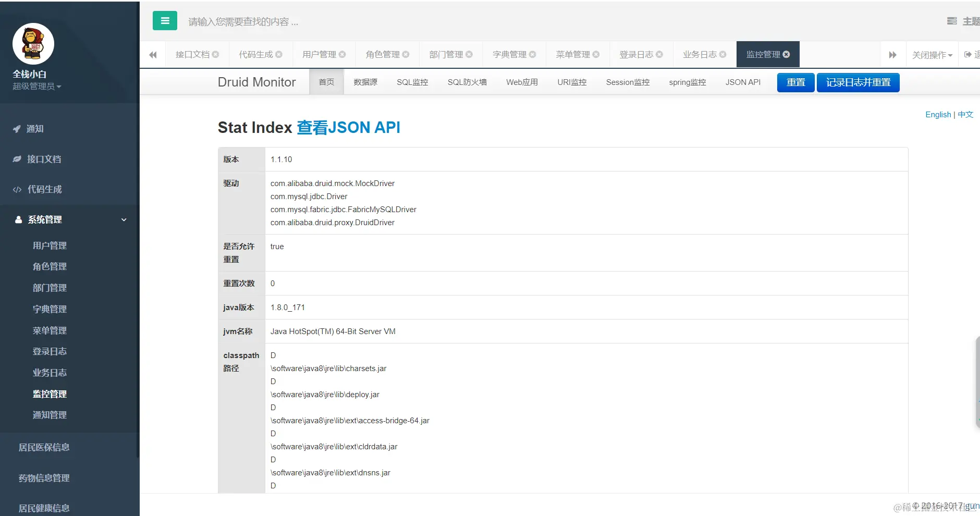
Task: Open 监控管理 in sidebar submenu
Action: pos(50,394)
